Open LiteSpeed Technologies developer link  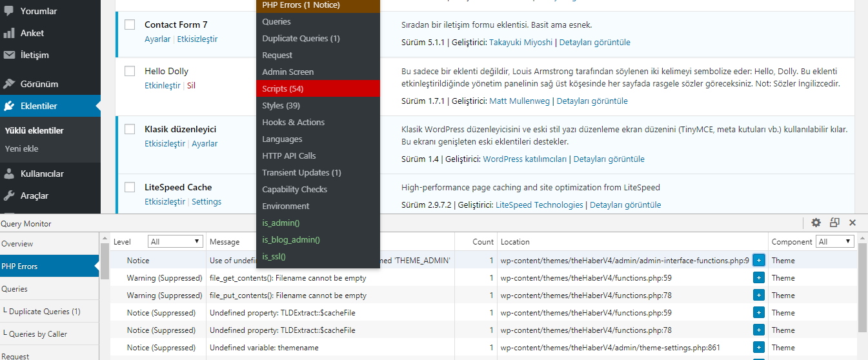point(540,205)
